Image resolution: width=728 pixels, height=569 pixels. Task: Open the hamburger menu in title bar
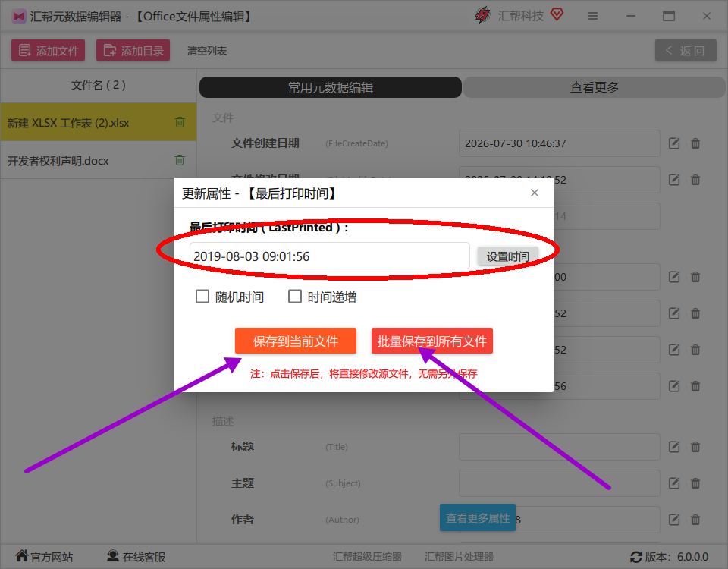coord(593,16)
